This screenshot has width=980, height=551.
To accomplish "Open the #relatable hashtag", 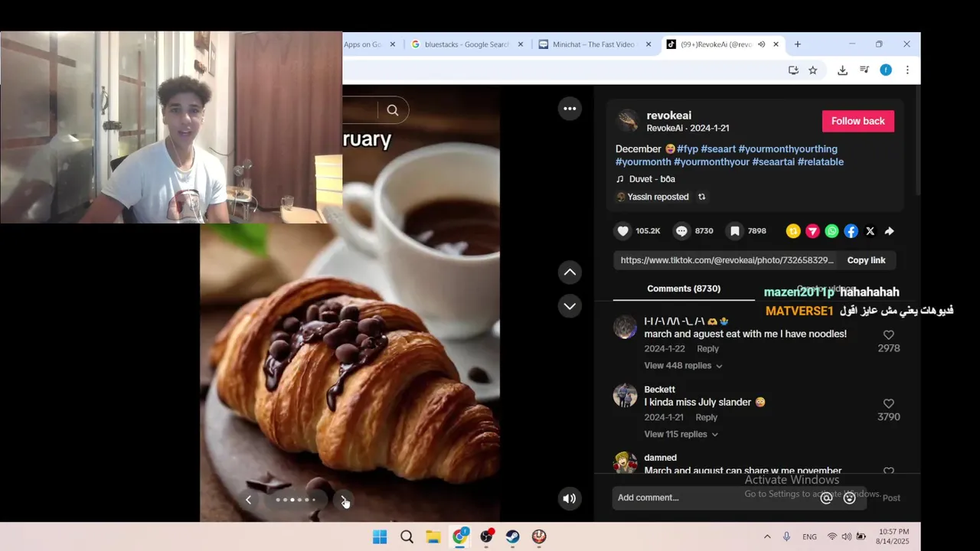I will (x=820, y=161).
